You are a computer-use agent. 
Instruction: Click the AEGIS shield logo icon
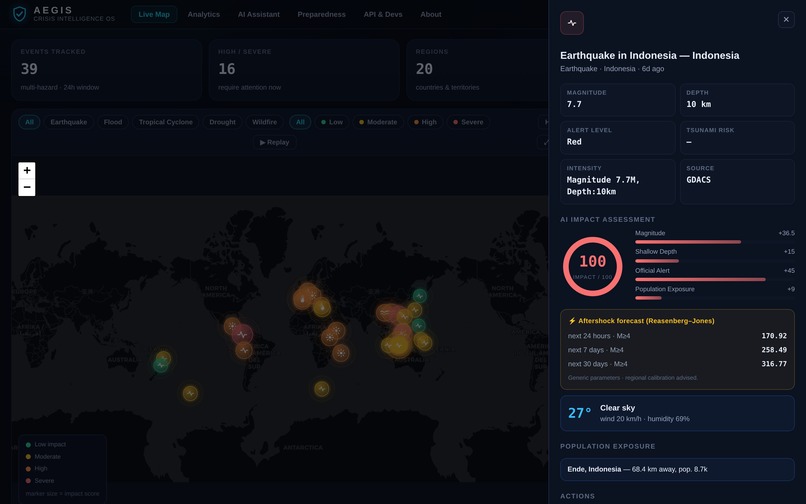[20, 14]
